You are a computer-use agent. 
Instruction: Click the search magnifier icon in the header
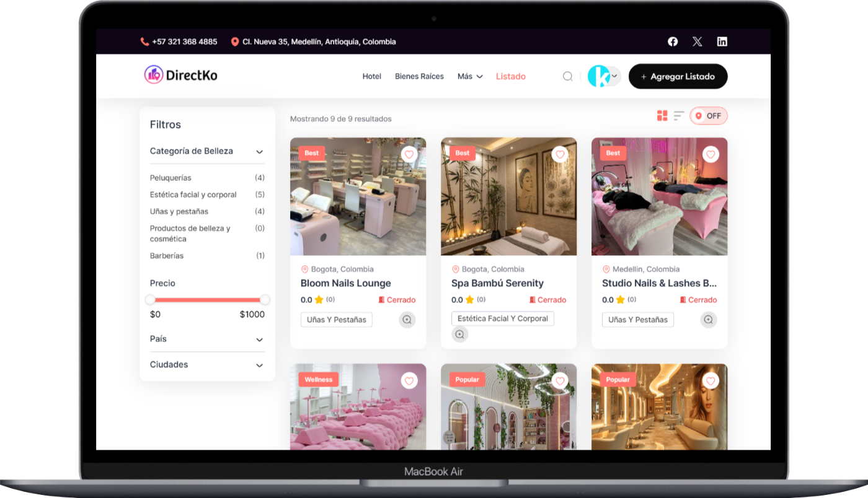(567, 76)
